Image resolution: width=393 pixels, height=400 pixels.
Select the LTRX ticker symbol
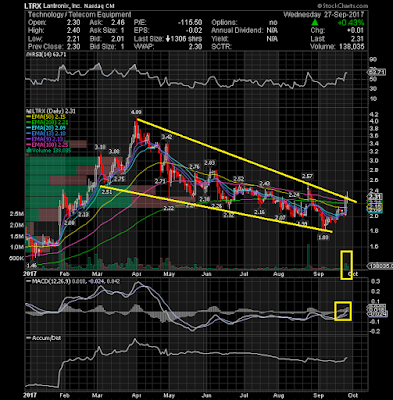(x=32, y=6)
